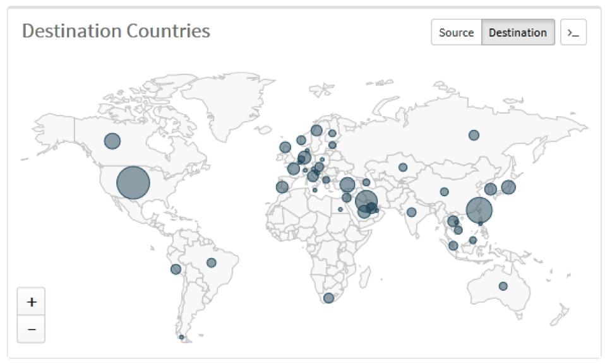605x364 pixels.
Task: Click the bubble over Japan
Action: [508, 187]
